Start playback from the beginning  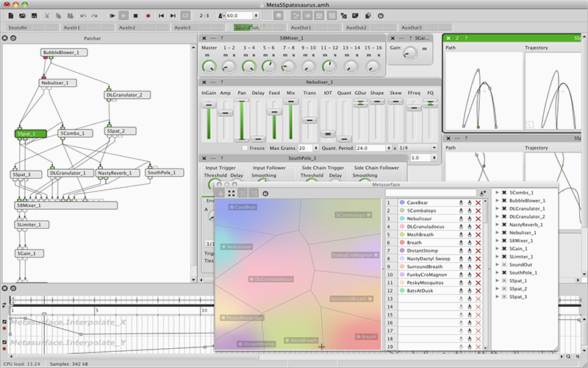tap(112, 15)
